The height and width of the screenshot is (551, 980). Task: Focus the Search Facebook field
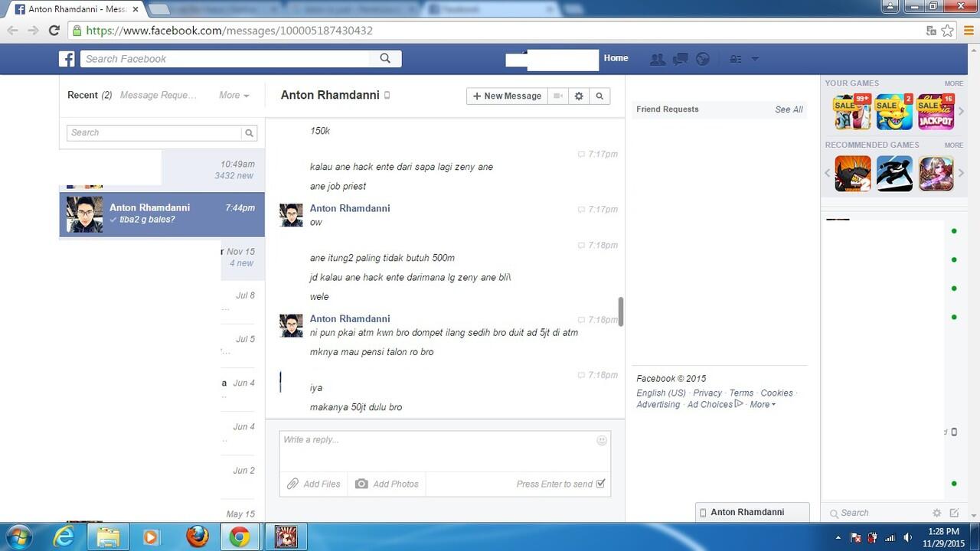coord(226,59)
